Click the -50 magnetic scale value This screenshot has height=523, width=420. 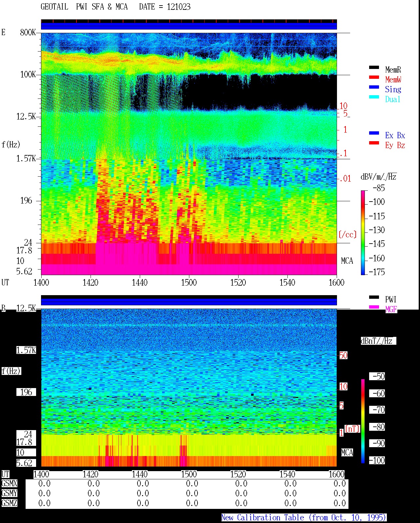[377, 376]
